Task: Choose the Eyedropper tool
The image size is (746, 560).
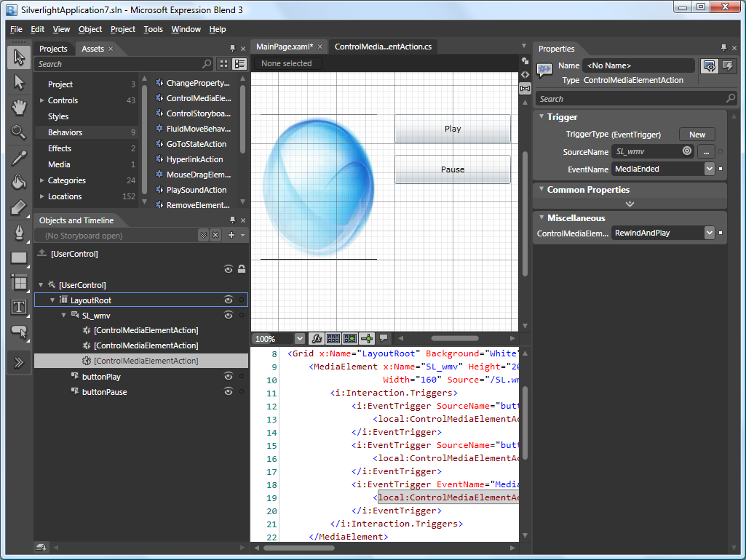Action: click(x=19, y=157)
